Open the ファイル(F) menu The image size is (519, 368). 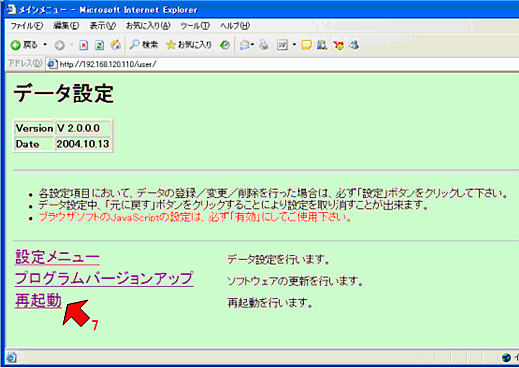[27, 26]
